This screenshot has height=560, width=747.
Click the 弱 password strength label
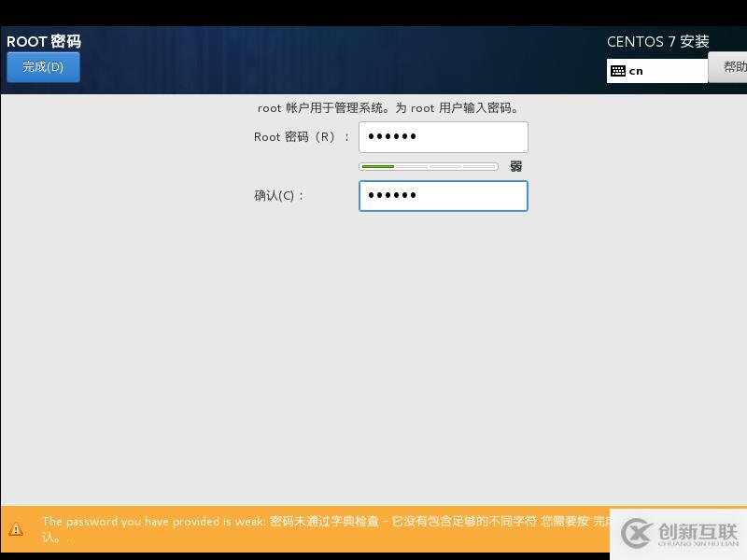[x=514, y=165]
